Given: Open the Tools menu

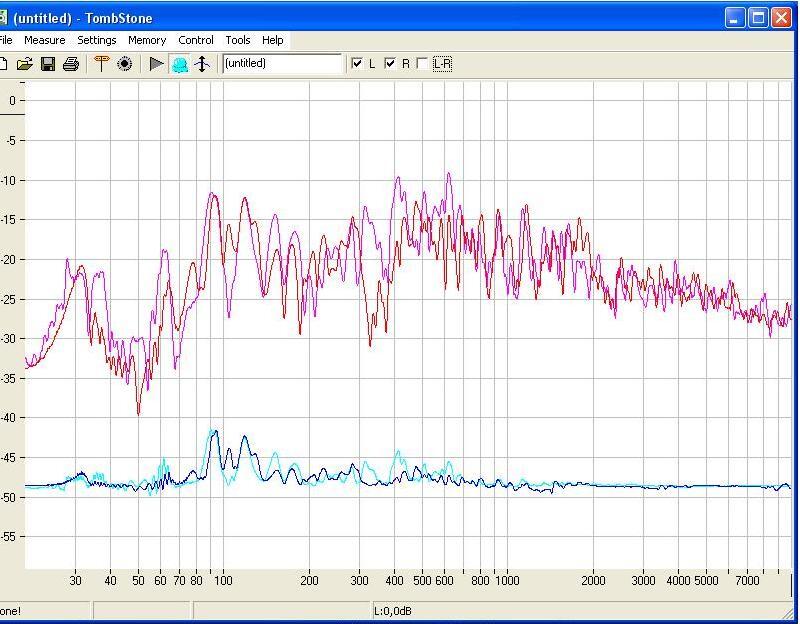Looking at the screenshot, I should [x=238, y=40].
